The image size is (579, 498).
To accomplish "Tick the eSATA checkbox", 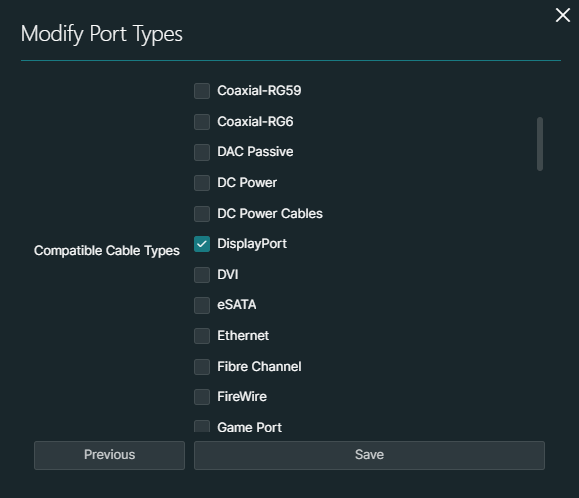I will click(x=202, y=305).
